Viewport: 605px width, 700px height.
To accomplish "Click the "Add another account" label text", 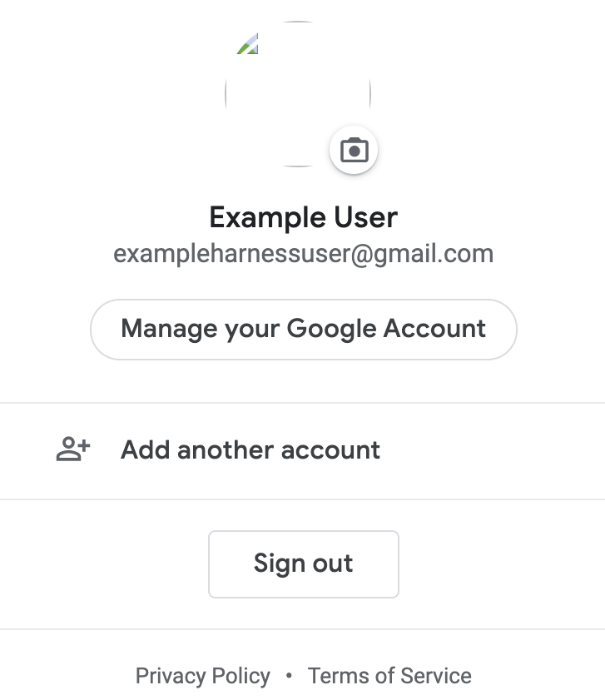I will point(250,450).
